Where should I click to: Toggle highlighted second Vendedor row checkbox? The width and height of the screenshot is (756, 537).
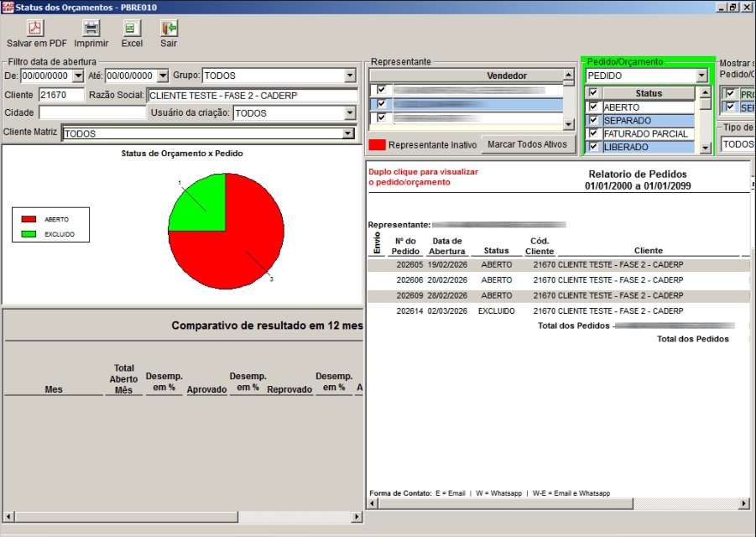coord(382,104)
